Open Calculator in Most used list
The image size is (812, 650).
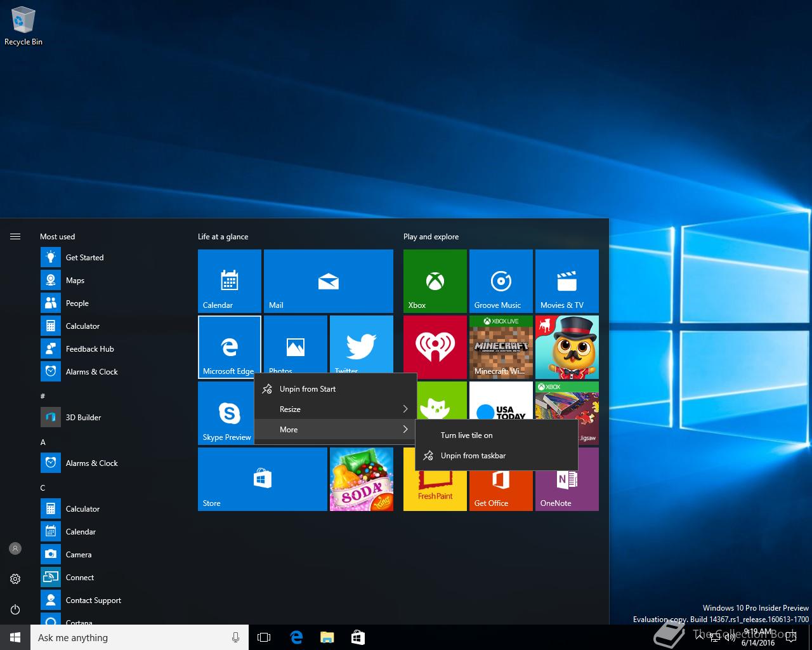coord(114,326)
